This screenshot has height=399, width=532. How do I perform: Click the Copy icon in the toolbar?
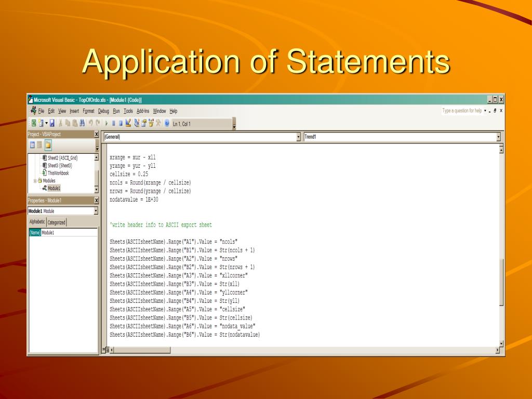click(x=68, y=123)
